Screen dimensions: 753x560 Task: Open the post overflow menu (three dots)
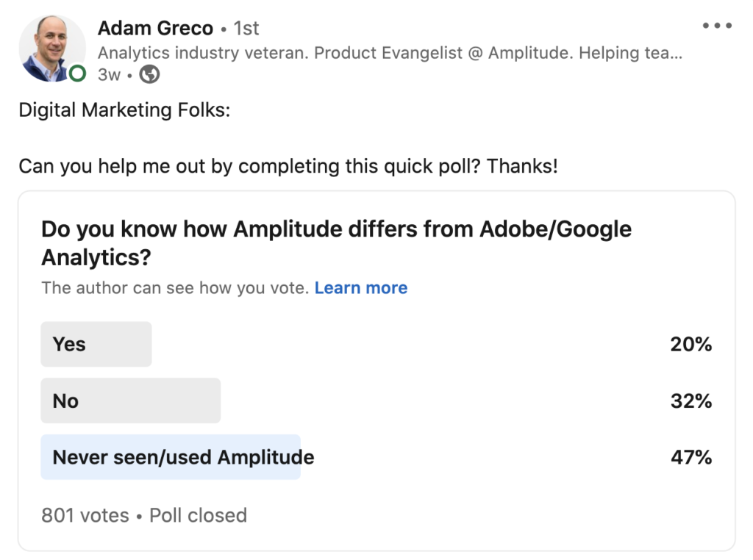[716, 24]
